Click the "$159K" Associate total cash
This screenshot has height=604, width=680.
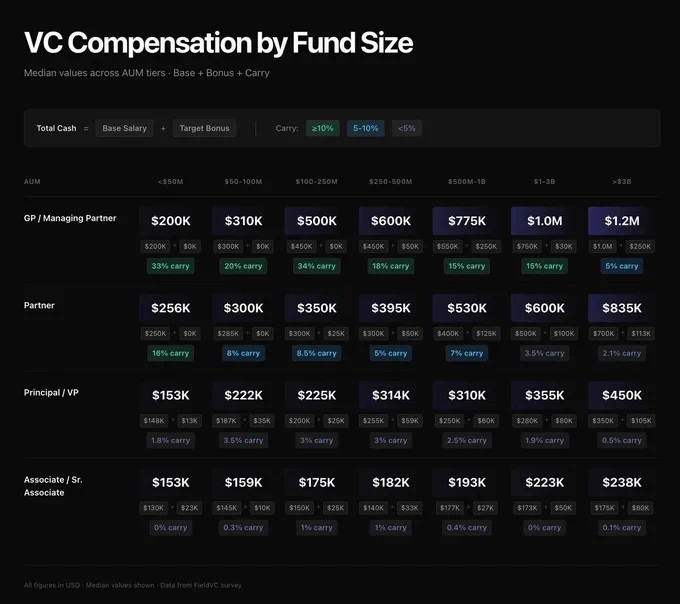pos(243,483)
